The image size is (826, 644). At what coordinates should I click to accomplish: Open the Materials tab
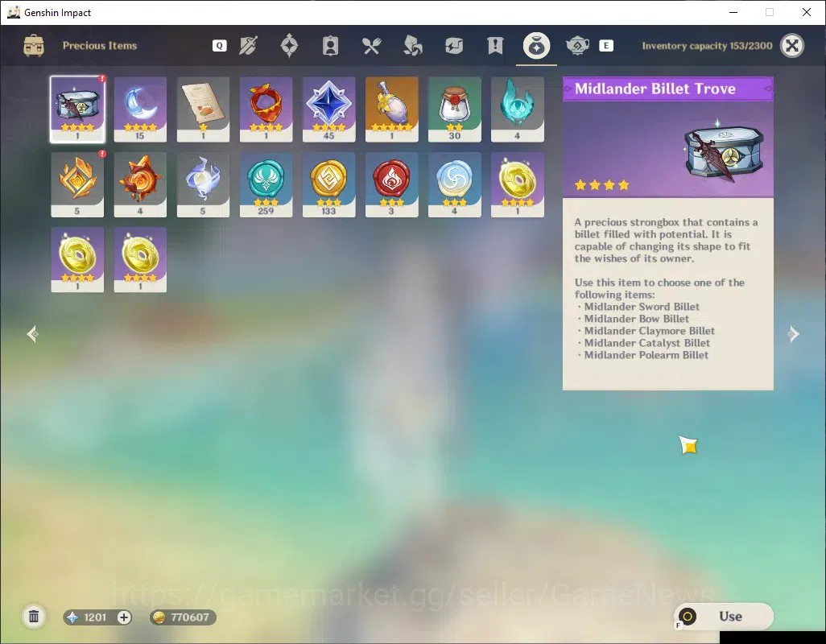(412, 46)
